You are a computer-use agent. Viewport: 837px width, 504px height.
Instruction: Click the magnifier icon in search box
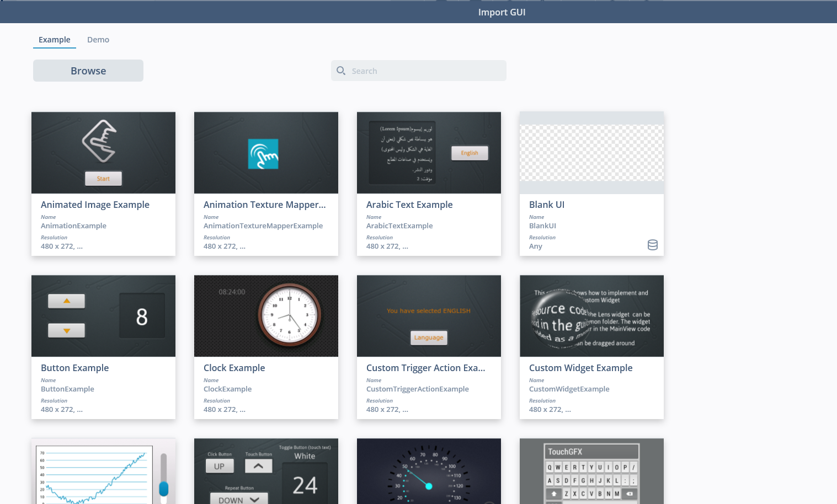(341, 71)
